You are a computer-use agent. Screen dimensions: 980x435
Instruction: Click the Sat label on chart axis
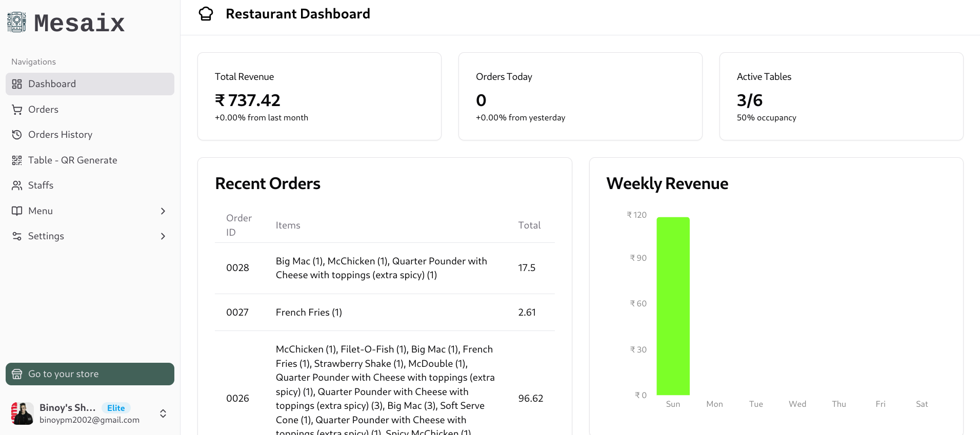click(x=922, y=404)
